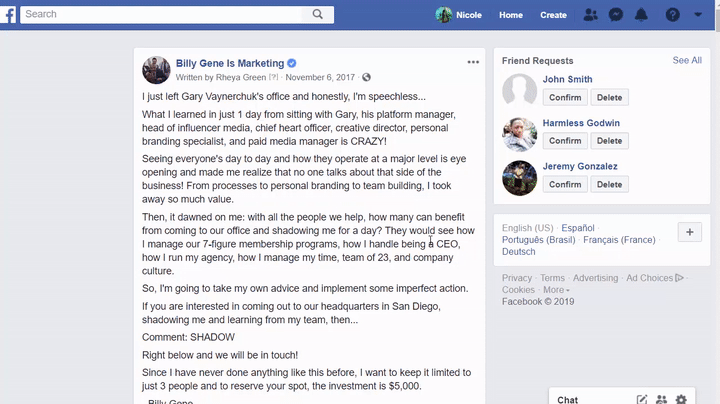Click the add language plus button

690,232
